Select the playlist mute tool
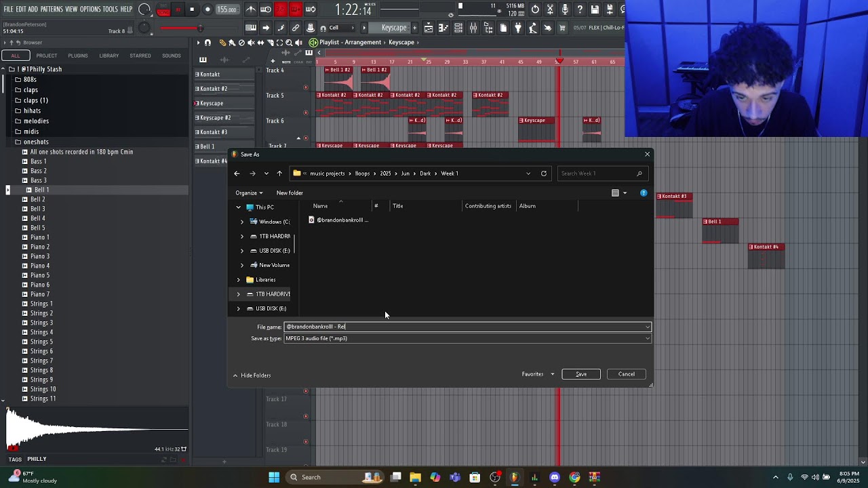Viewport: 868px width, 488px height. pyautogui.click(x=251, y=42)
